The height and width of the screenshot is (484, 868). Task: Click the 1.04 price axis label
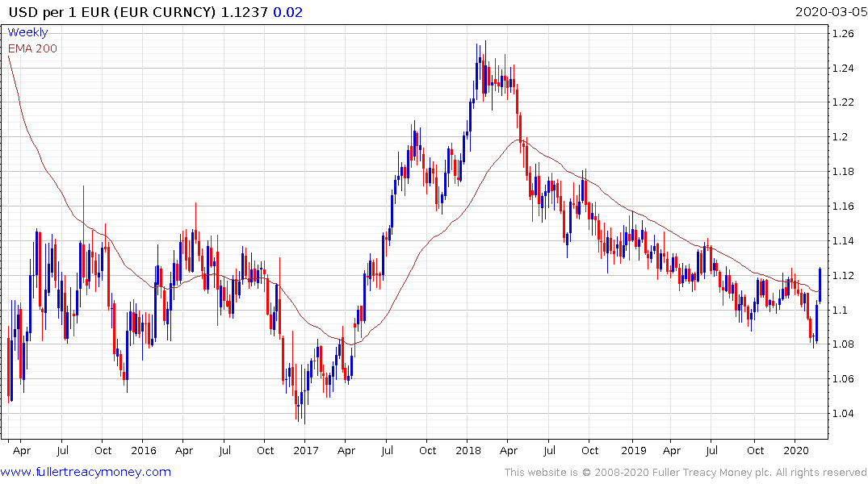tap(843, 414)
